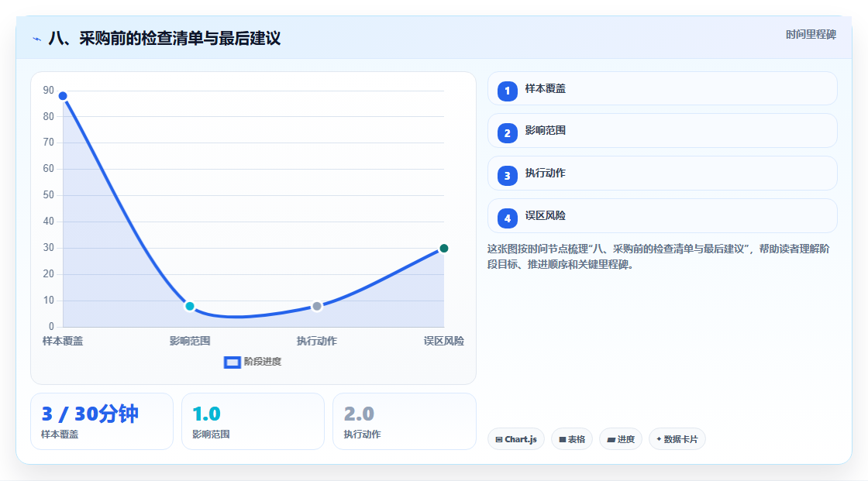Screen dimensions: 868x481
Task: Click the 1.0 影响范围 stat card
Action: 253,422
